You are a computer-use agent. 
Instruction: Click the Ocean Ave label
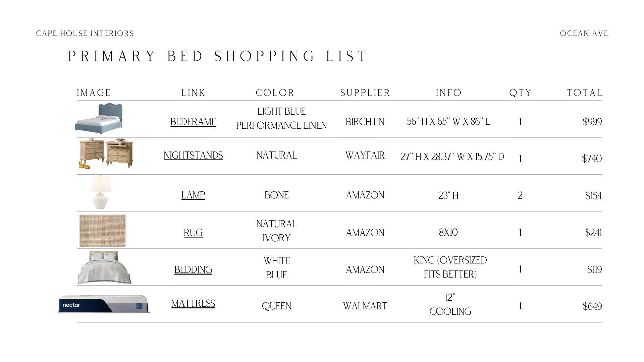pos(584,34)
